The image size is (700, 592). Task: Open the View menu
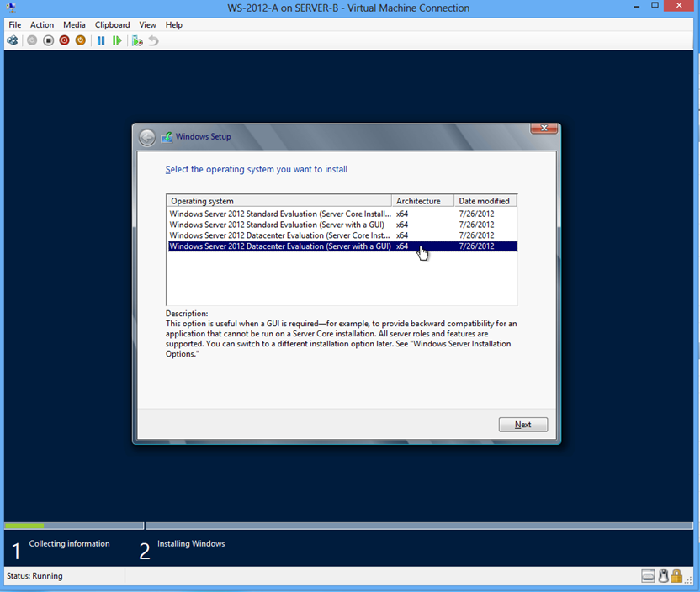(x=147, y=25)
